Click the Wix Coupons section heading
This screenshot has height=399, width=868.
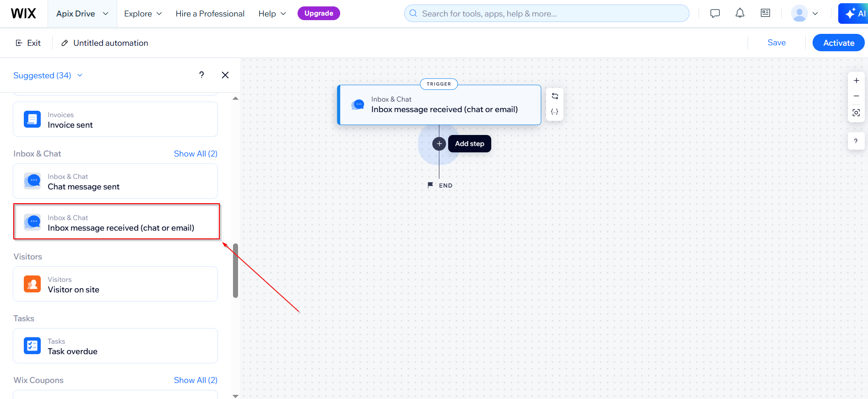[x=38, y=380]
